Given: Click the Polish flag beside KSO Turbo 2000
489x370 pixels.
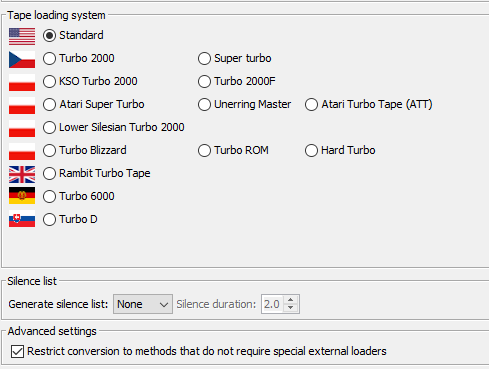Looking at the screenshot, I should click(x=22, y=82).
